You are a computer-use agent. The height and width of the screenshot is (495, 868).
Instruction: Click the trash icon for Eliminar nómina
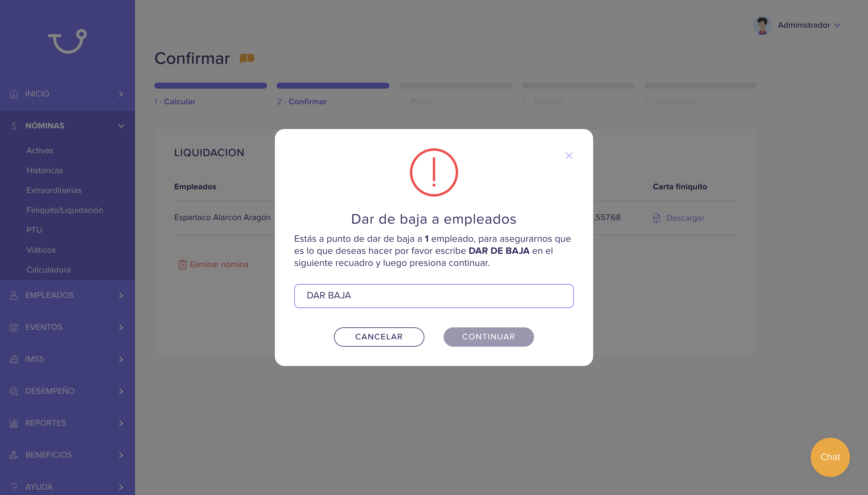[182, 264]
